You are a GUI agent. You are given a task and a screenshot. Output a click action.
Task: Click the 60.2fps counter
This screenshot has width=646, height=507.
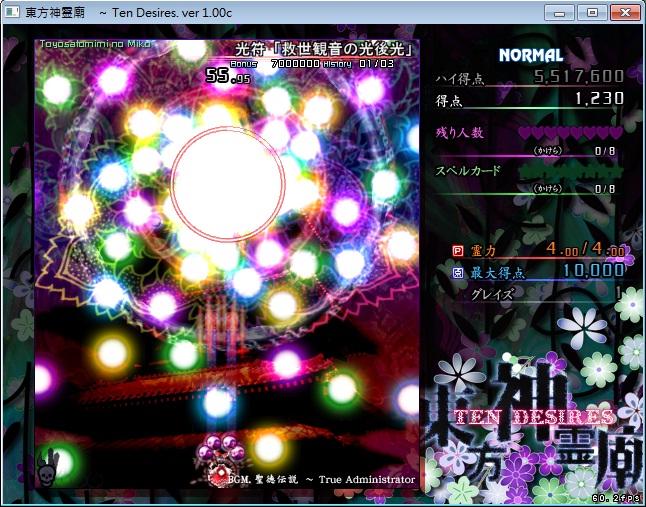(x=617, y=498)
